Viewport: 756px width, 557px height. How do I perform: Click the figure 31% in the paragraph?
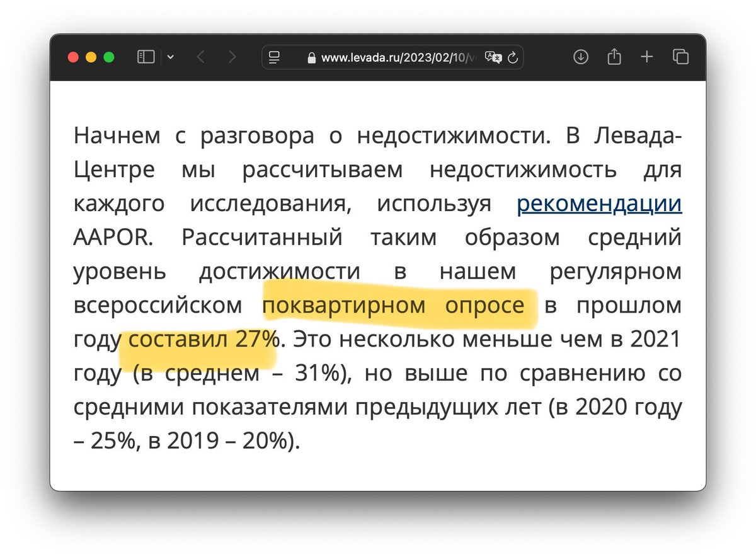tap(319, 374)
